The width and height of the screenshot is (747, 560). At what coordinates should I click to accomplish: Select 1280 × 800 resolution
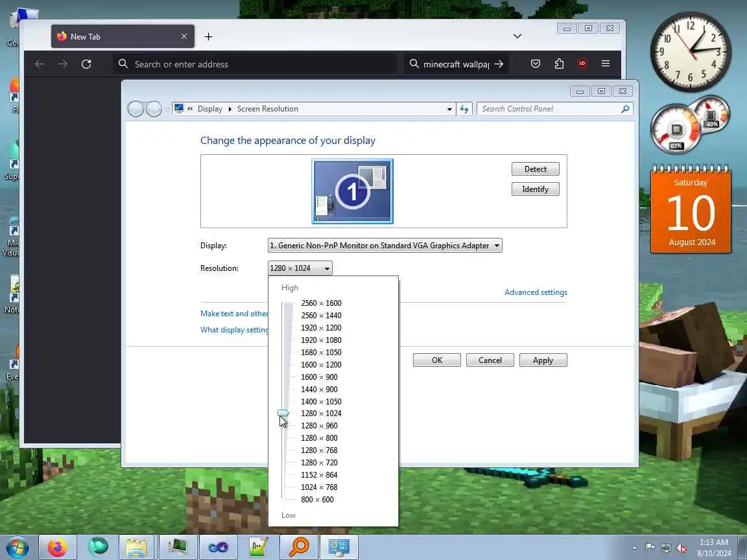click(319, 437)
